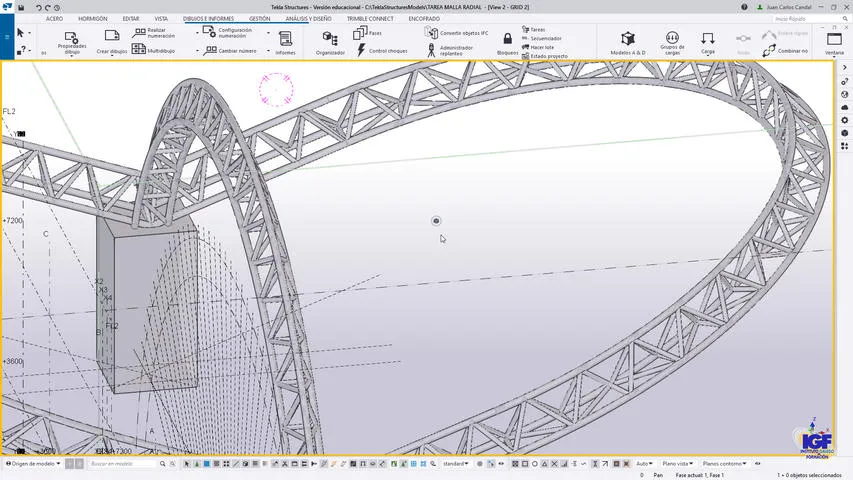Open Administrador replanteo
The width and height of the screenshot is (853, 480).
[450, 51]
